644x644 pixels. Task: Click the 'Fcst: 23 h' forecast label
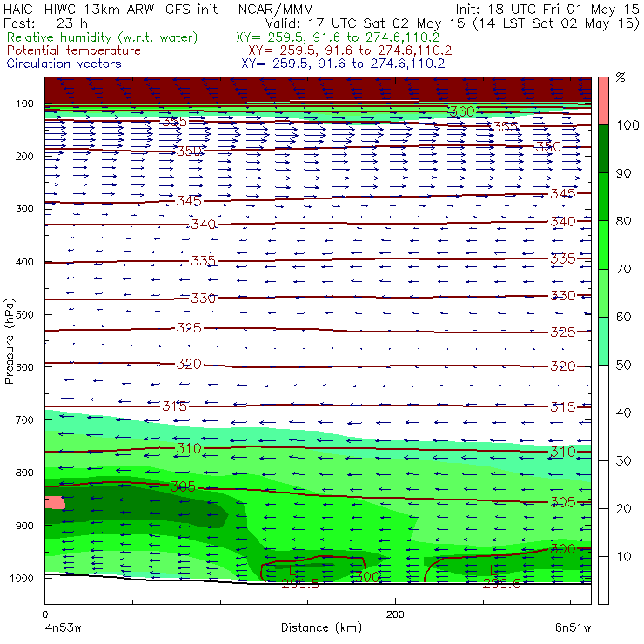tap(45, 23)
